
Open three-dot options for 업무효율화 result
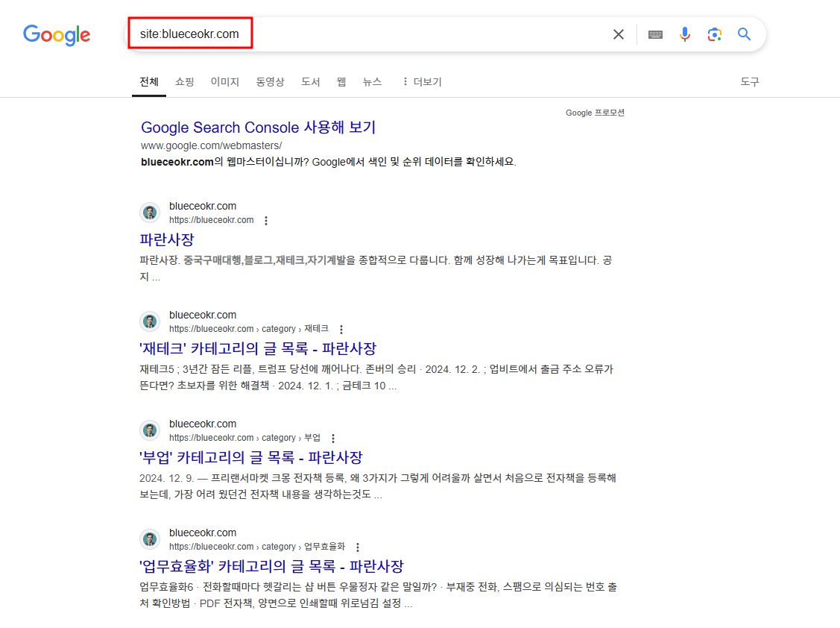tap(358, 547)
